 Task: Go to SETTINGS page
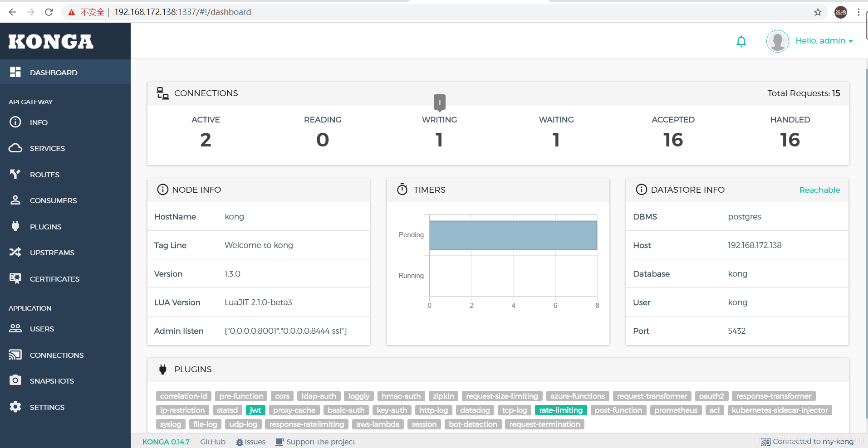[65, 407]
